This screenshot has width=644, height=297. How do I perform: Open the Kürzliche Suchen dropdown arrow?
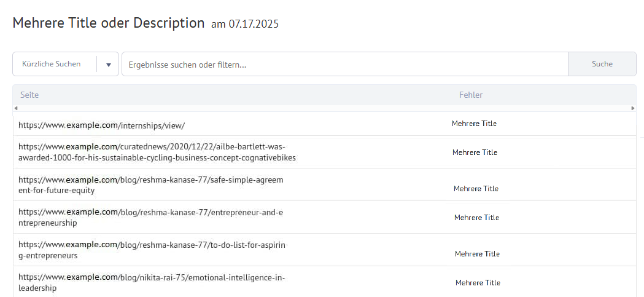coord(109,65)
